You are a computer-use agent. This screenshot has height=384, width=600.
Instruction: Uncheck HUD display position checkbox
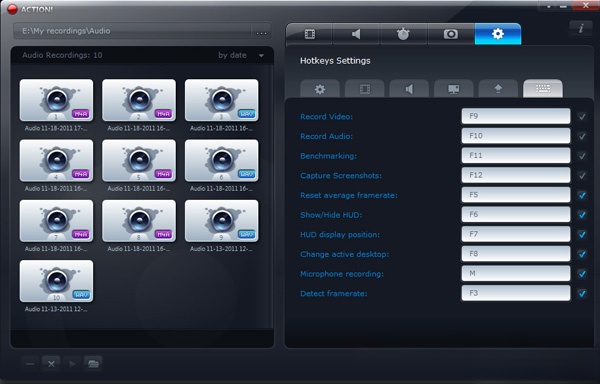tap(582, 234)
